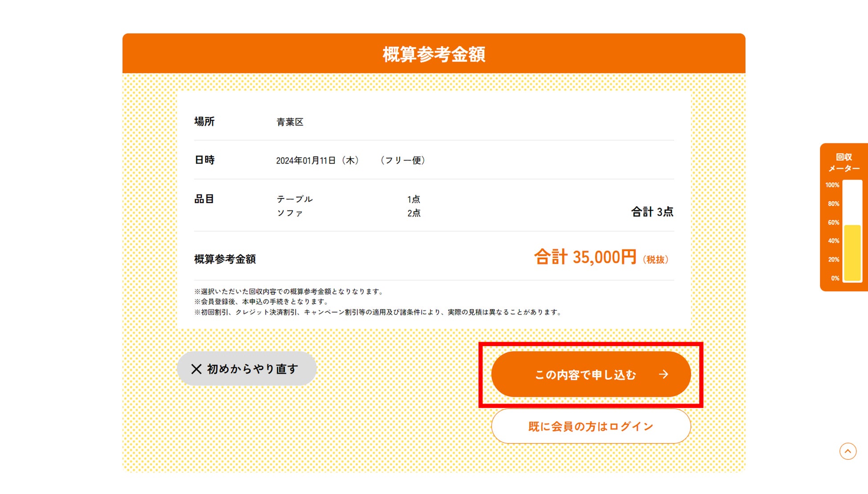Screen dimensions: 868x494
Task: Click the X icon on the restart button
Action: pos(196,369)
